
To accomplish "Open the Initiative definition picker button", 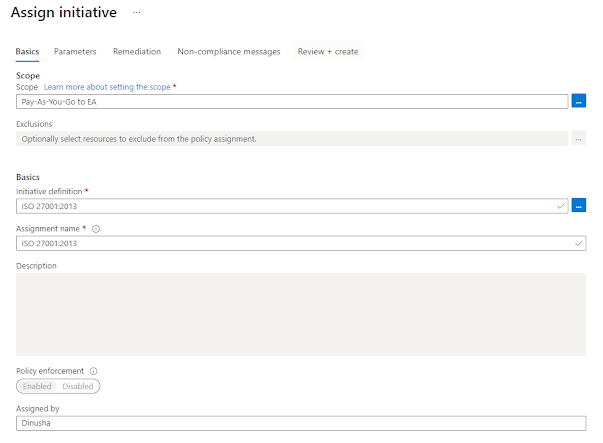I will 579,206.
